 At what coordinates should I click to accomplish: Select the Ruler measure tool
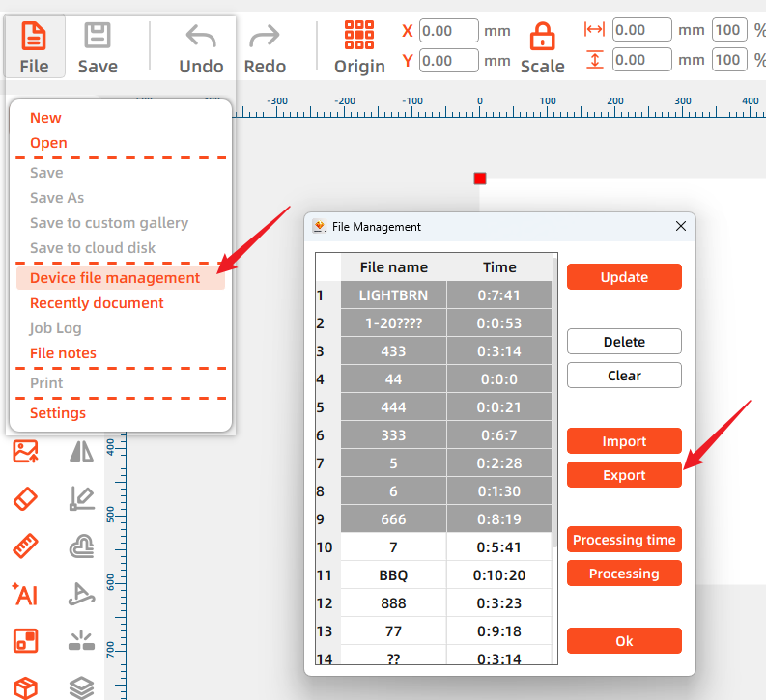pos(25,546)
